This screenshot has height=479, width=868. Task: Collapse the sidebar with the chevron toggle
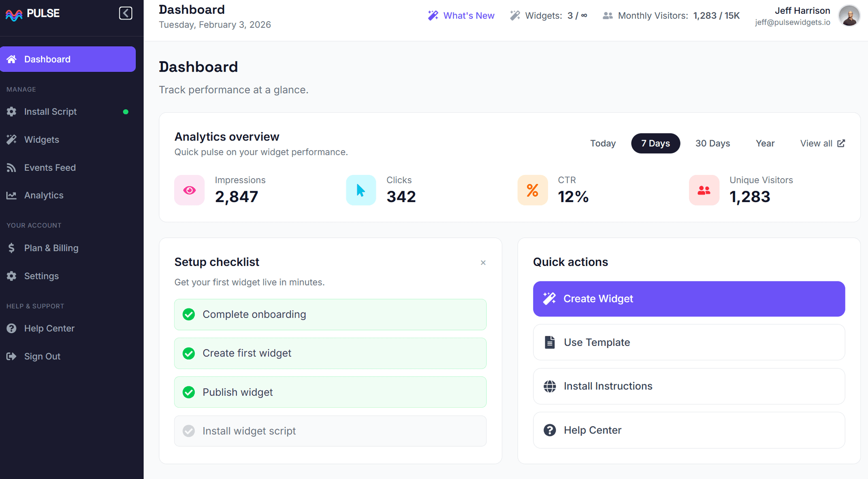tap(126, 13)
